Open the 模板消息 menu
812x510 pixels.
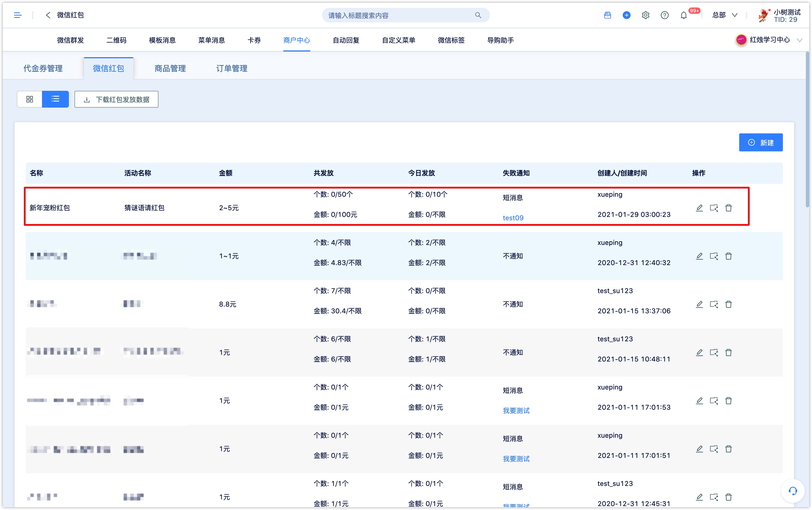click(x=162, y=40)
